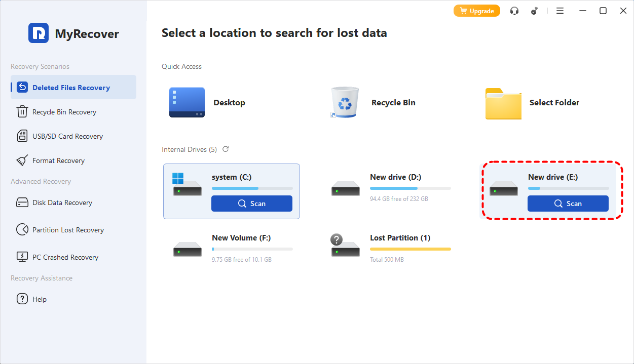Viewport: 634px width, 364px height.
Task: Click system (C:) usage bar
Action: [x=252, y=188]
